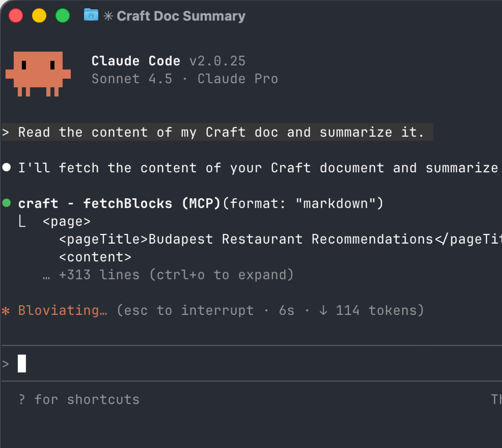Click the green dot next to the fetchBlocks tool call
The width and height of the screenshot is (502, 448).
[x=7, y=203]
